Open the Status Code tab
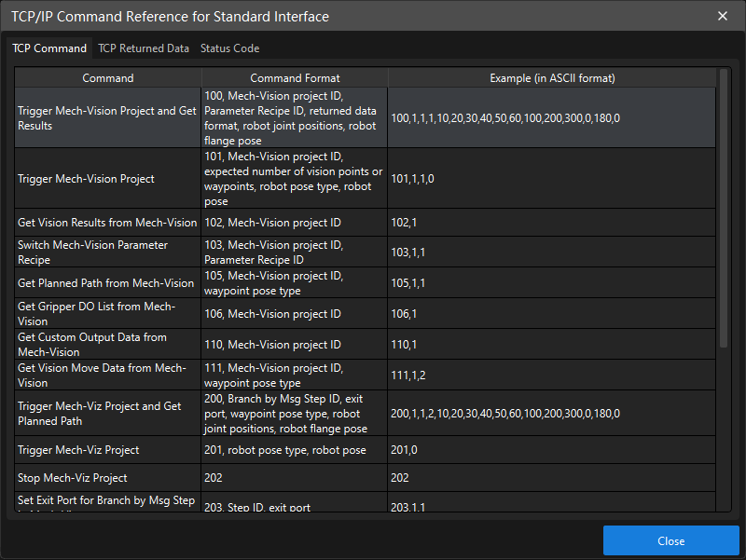Viewport: 746px width, 560px height. pyautogui.click(x=229, y=48)
